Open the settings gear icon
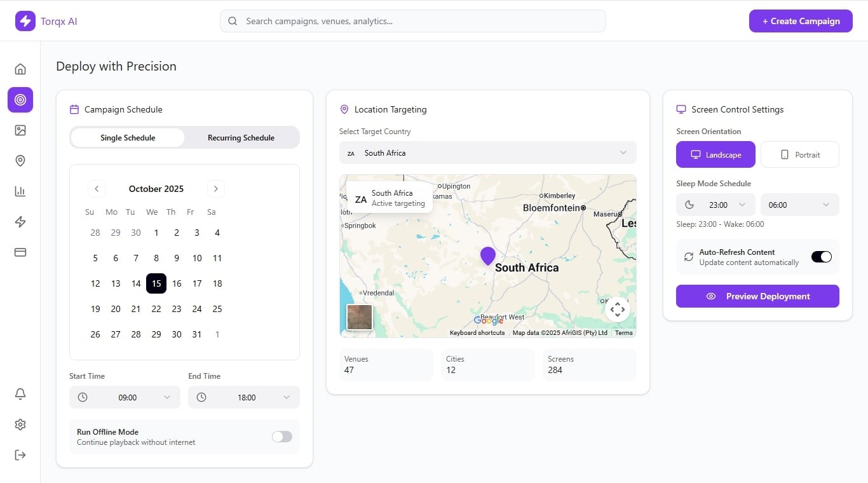The height and width of the screenshot is (483, 868). tap(20, 425)
